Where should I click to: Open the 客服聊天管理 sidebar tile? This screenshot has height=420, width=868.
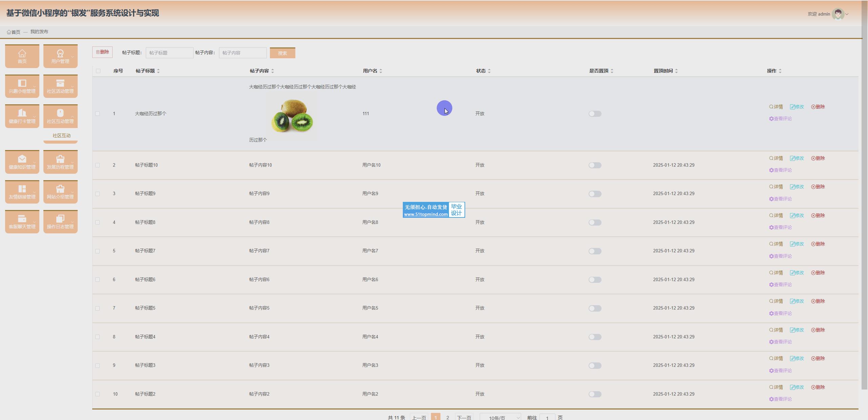tap(22, 222)
